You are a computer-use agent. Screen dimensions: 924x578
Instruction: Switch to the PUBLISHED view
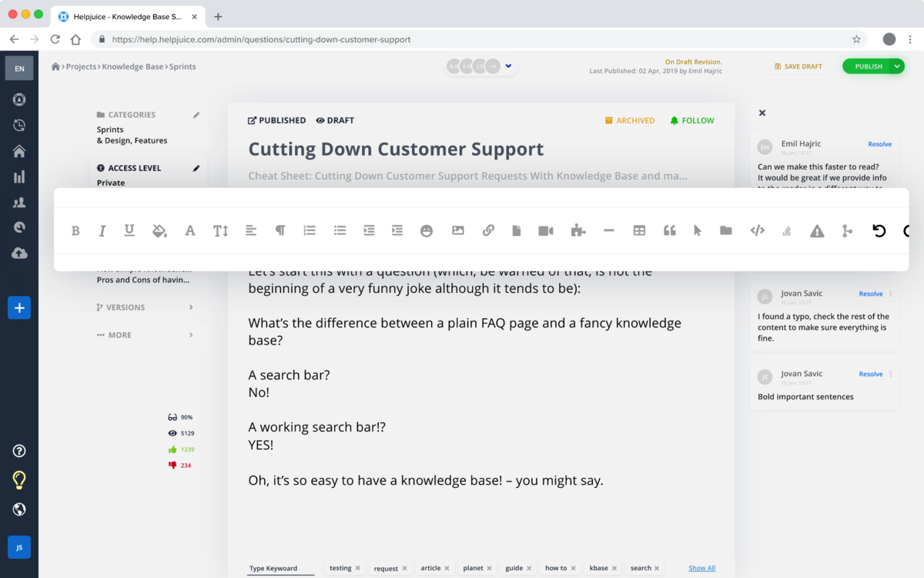277,120
